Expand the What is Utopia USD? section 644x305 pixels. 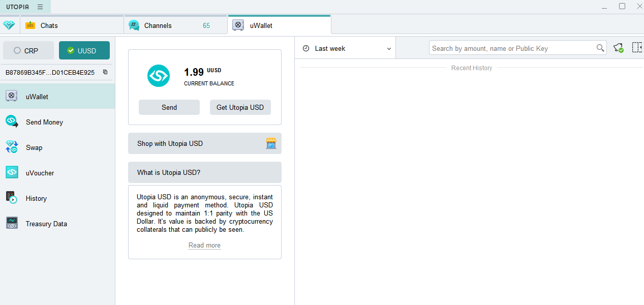pos(204,172)
